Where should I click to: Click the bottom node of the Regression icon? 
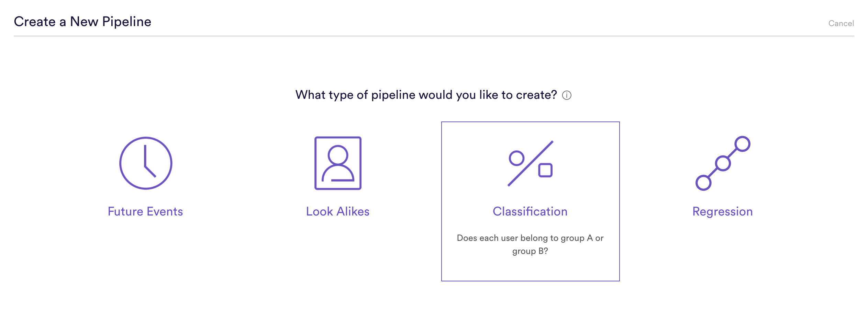[x=703, y=183]
